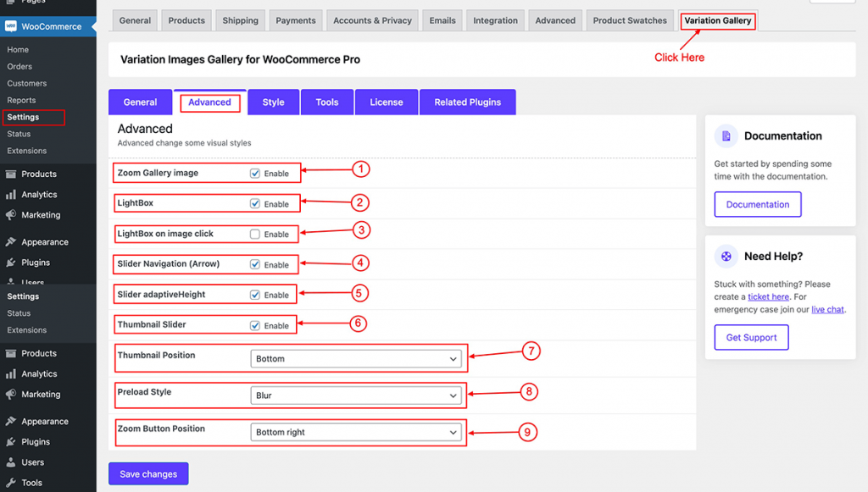Switch to the Variation Gallery settings tab
This screenshot has width=868, height=492.
[x=717, y=20]
